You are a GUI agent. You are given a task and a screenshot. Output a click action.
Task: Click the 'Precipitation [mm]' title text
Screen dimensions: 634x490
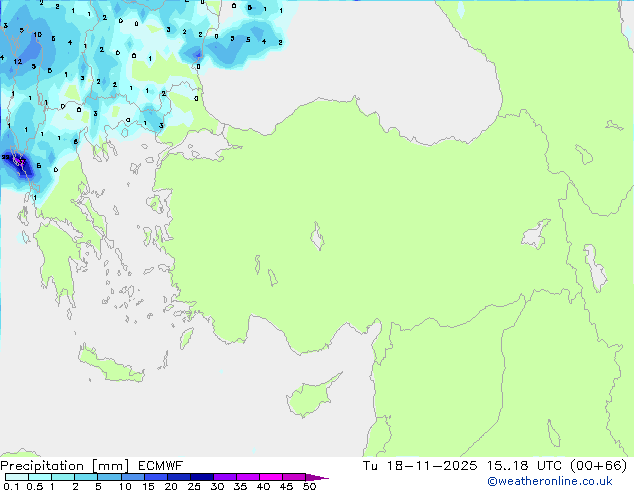(65, 466)
